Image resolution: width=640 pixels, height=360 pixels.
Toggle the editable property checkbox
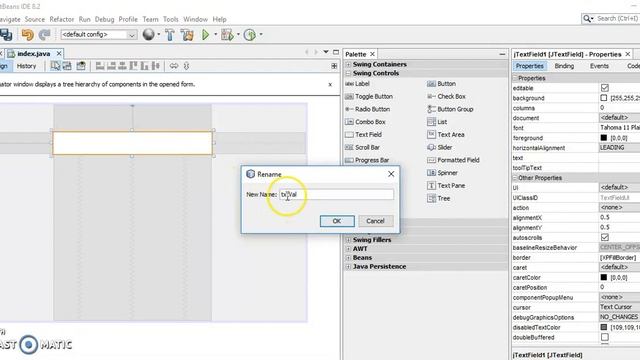point(604,88)
